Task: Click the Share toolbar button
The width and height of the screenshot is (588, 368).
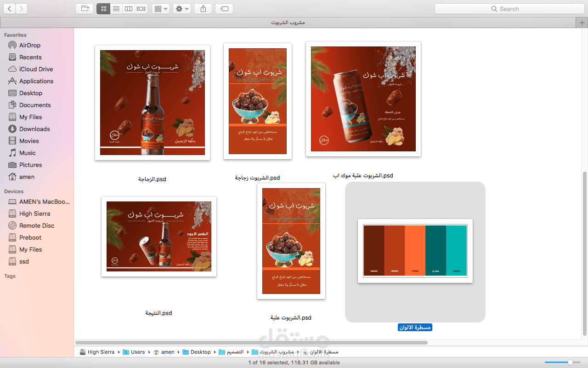Action: coord(204,9)
